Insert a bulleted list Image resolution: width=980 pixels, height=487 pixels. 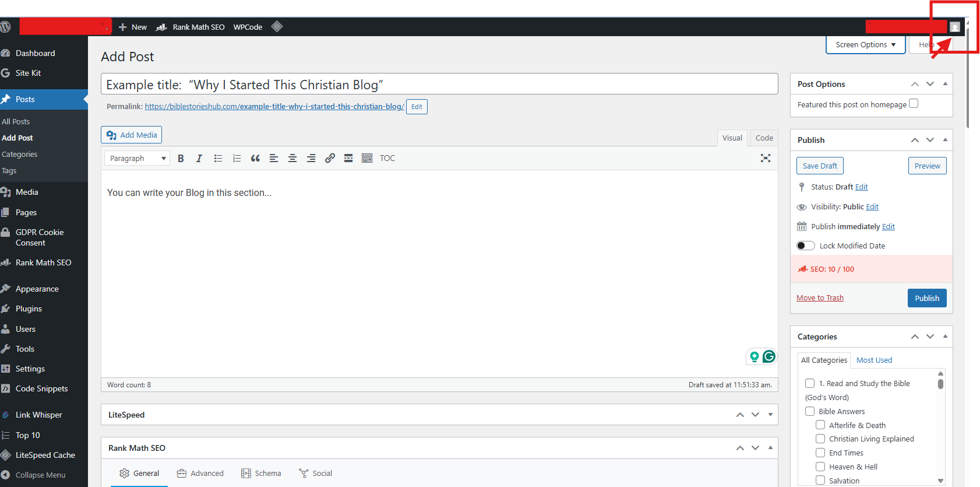coord(218,158)
